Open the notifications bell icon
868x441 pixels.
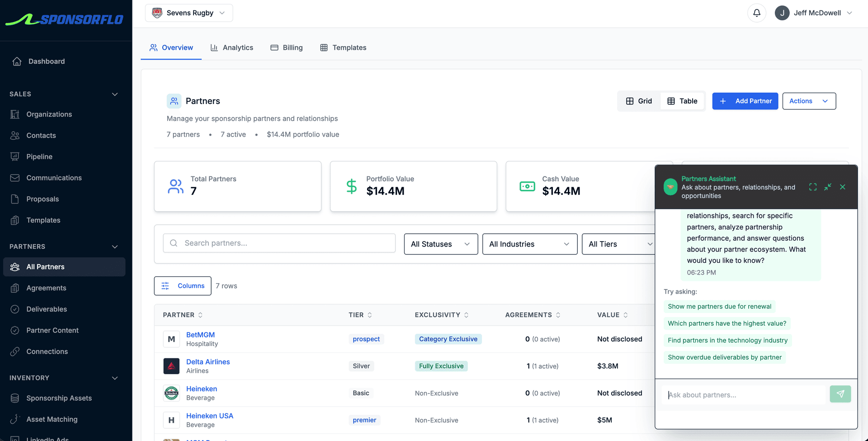(757, 13)
